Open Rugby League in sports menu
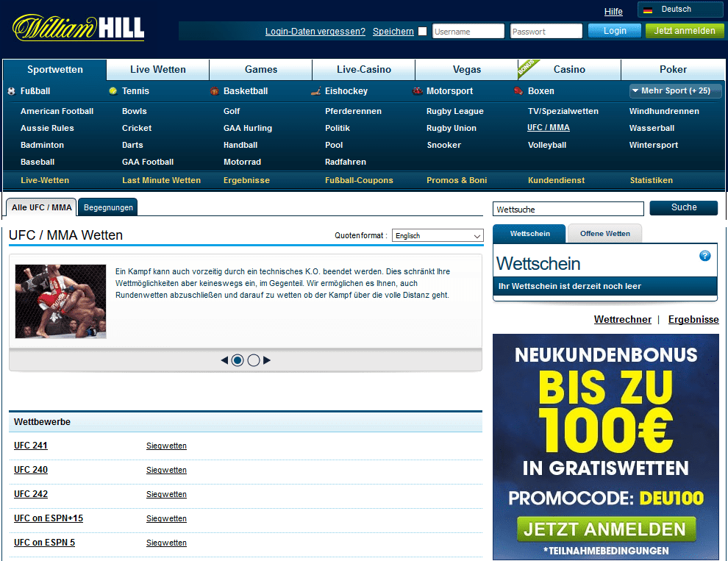This screenshot has width=728, height=561. point(454,111)
